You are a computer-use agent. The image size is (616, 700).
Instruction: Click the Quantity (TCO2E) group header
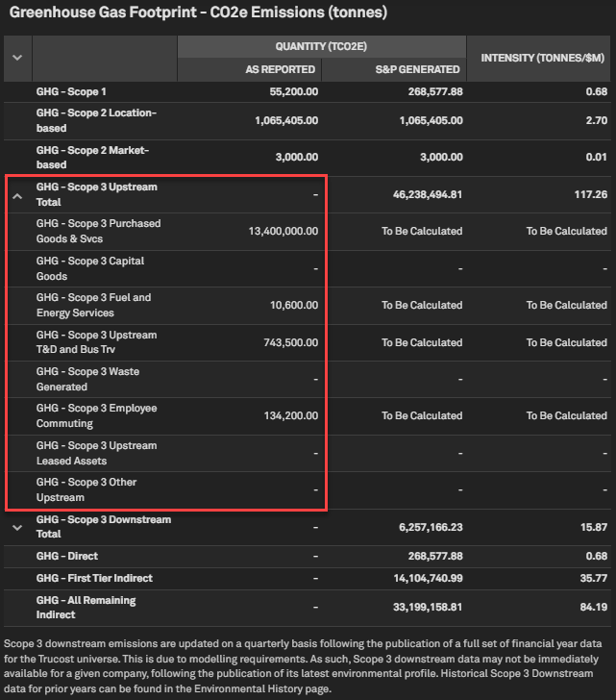click(321, 46)
